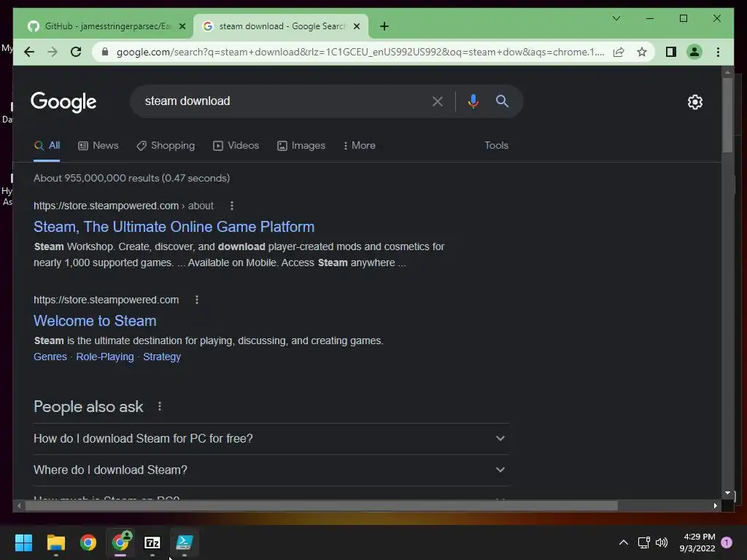Open the Genres sitelink
Screen dimensions: 747x560
[50, 357]
